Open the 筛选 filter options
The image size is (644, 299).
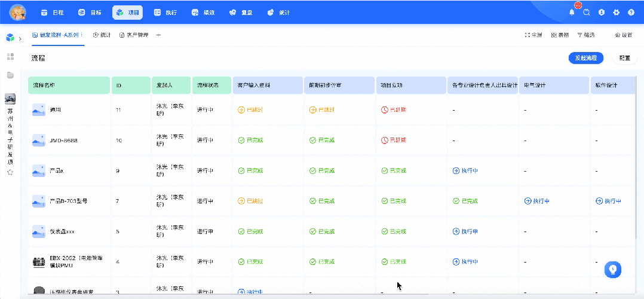pyautogui.click(x=586, y=35)
